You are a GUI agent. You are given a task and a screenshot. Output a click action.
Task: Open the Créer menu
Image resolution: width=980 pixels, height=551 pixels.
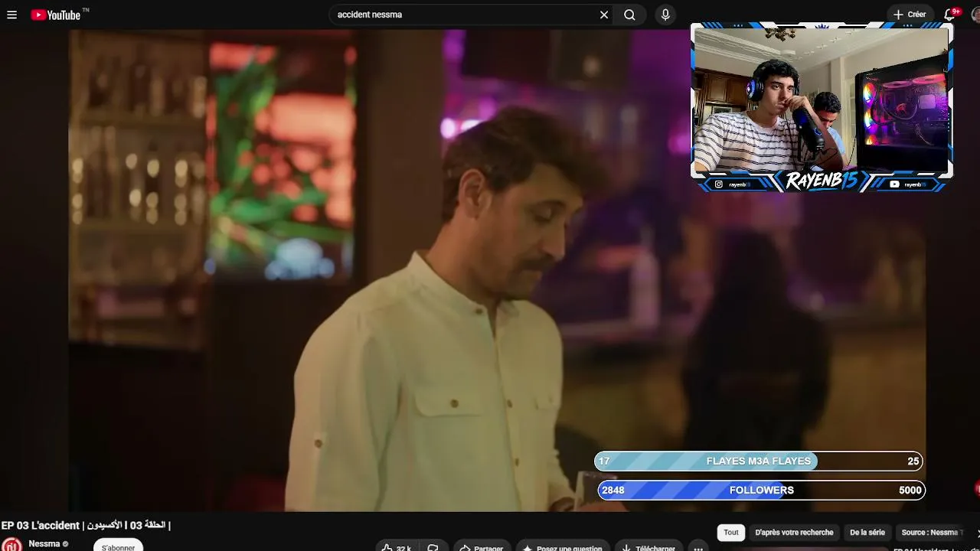[x=910, y=15]
